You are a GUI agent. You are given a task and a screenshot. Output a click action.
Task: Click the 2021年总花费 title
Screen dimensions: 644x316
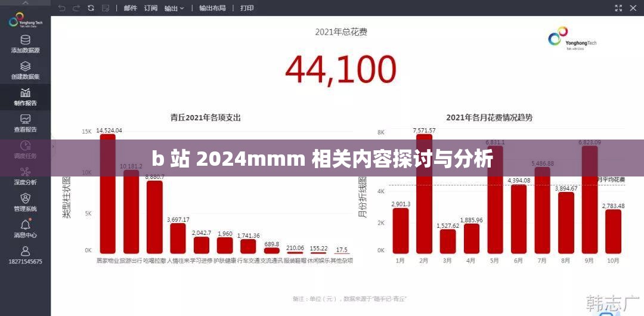(341, 32)
